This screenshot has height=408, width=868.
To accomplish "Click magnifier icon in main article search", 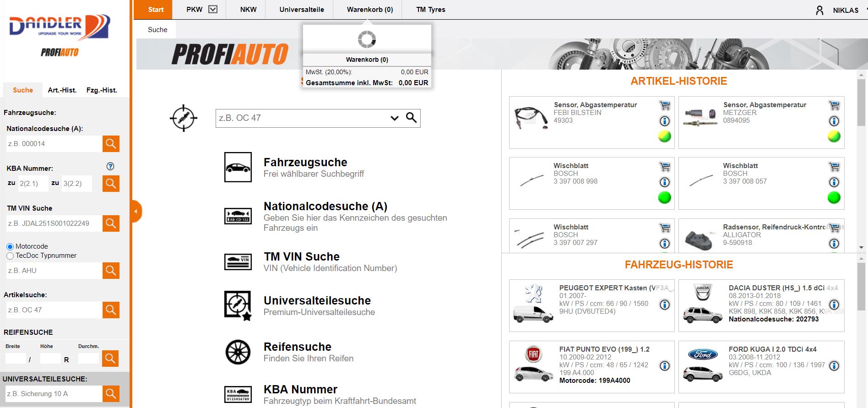I will [x=412, y=118].
